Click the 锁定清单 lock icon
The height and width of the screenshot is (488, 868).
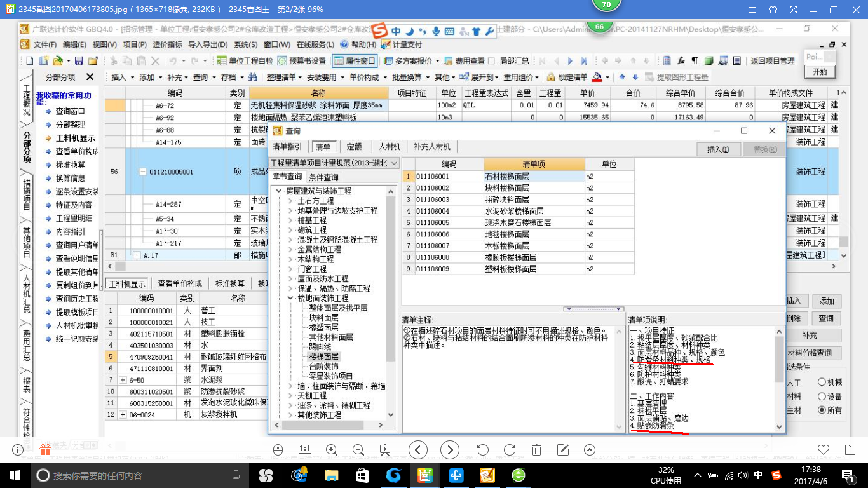click(551, 77)
